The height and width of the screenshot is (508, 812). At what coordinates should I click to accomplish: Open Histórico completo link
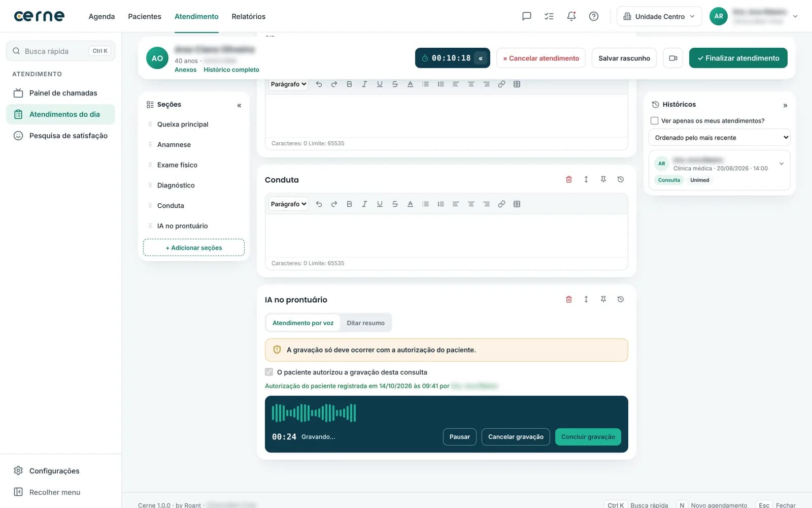point(231,70)
